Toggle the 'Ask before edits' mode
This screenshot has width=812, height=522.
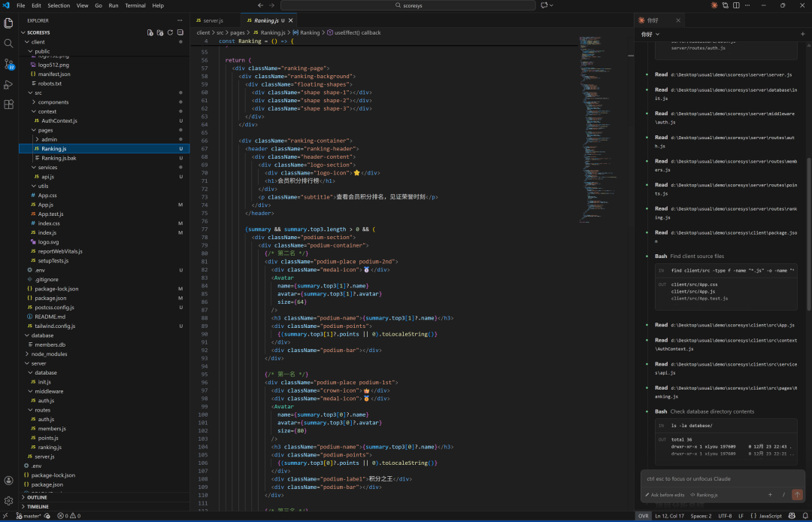tap(665, 495)
